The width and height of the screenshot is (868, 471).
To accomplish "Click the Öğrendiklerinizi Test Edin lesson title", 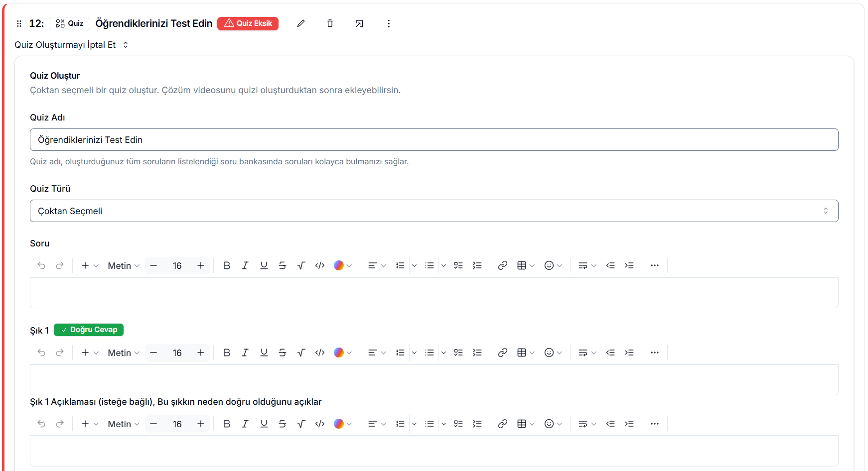I will click(x=154, y=23).
